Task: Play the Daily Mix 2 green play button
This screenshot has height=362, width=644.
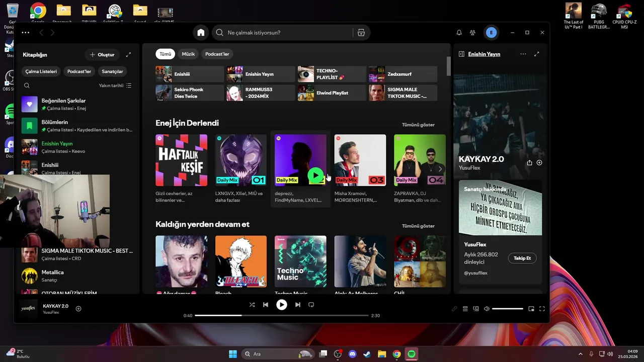Action: [315, 175]
